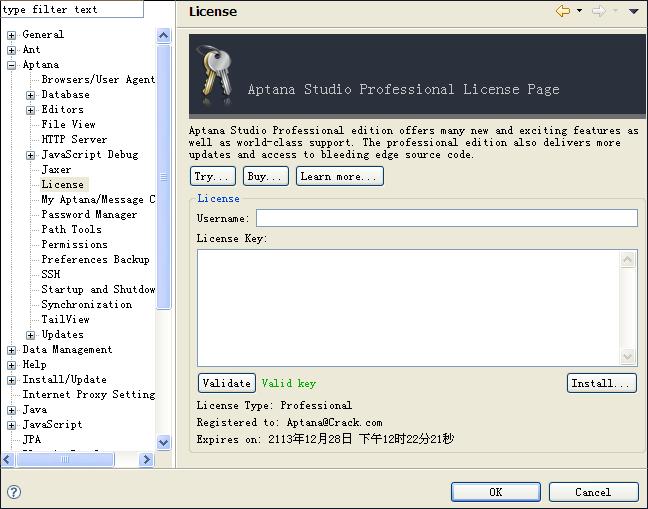Viewport: 648px width, 509px height.
Task: Click License Key scrollbar down arrow
Action: [x=628, y=356]
